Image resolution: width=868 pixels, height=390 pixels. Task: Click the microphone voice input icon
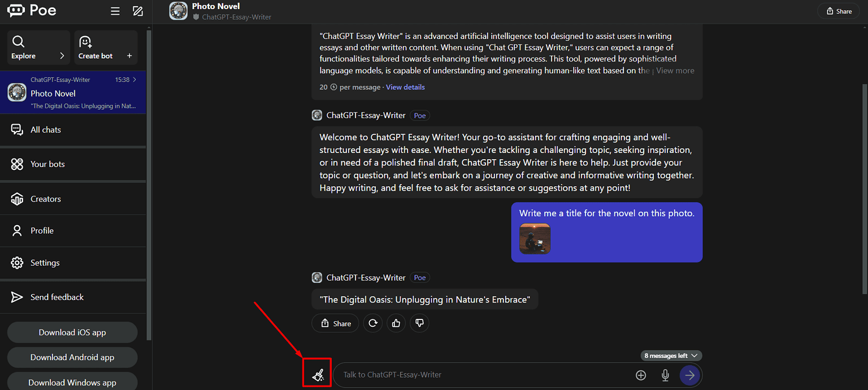[x=665, y=375]
